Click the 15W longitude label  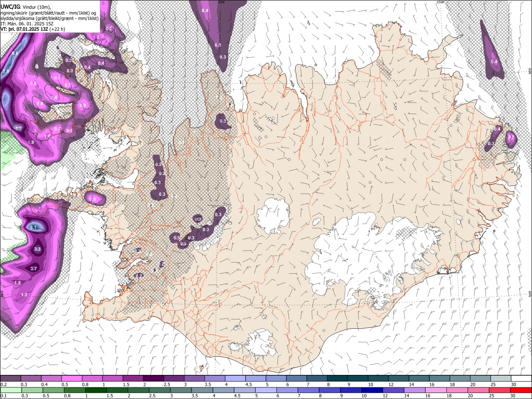(x=440, y=2)
